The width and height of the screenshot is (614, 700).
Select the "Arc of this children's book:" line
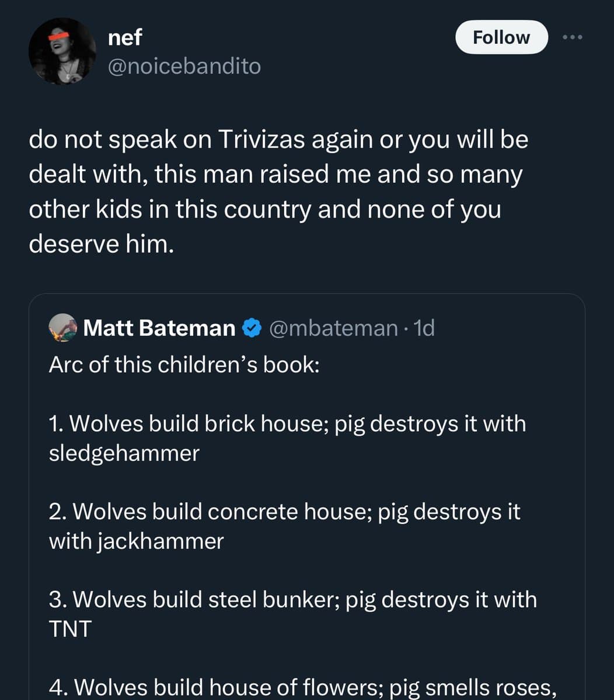point(184,365)
